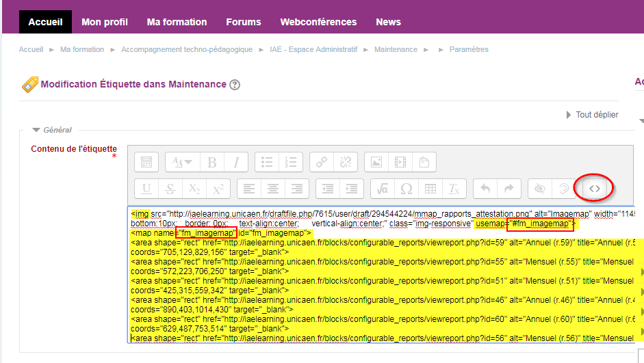This screenshot has width=644, height=363.
Task: Insert an image using the image icon
Action: (376, 162)
